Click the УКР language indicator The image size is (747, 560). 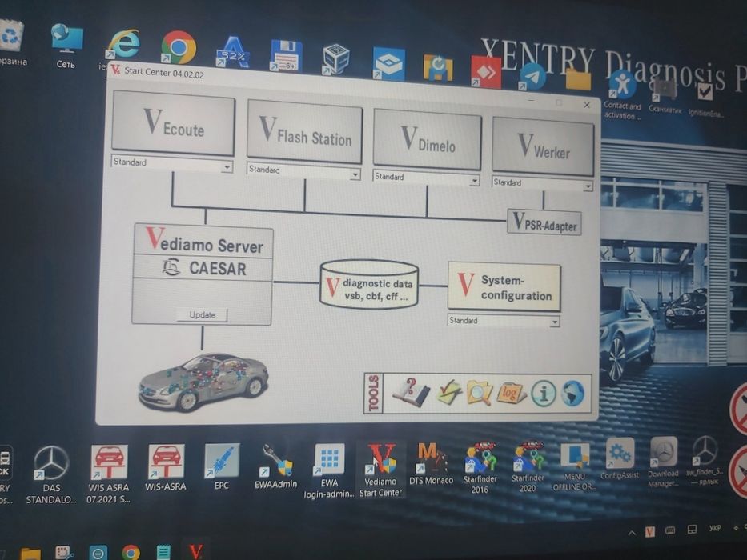coord(715,528)
